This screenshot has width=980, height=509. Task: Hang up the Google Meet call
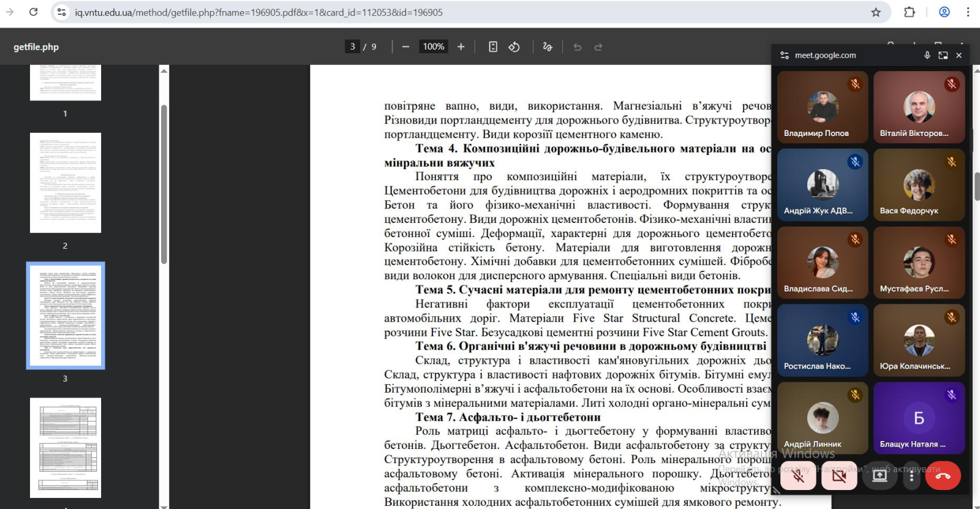pyautogui.click(x=943, y=476)
